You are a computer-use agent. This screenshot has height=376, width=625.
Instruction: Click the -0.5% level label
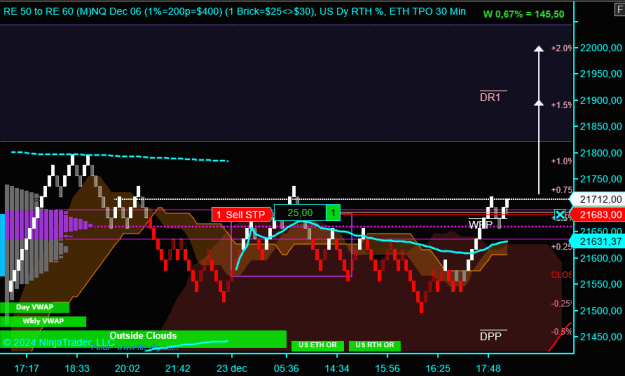click(562, 332)
